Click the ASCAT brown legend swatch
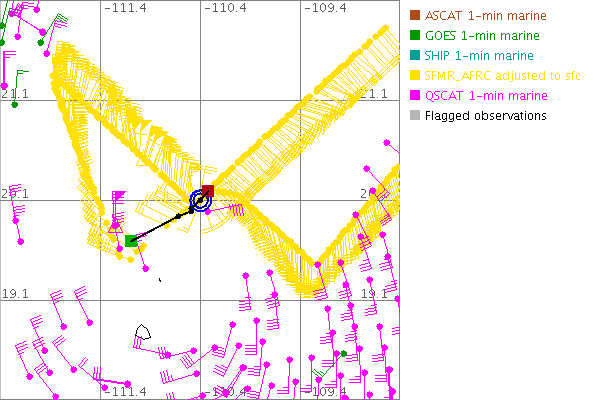The height and width of the screenshot is (400, 600). coord(415,16)
